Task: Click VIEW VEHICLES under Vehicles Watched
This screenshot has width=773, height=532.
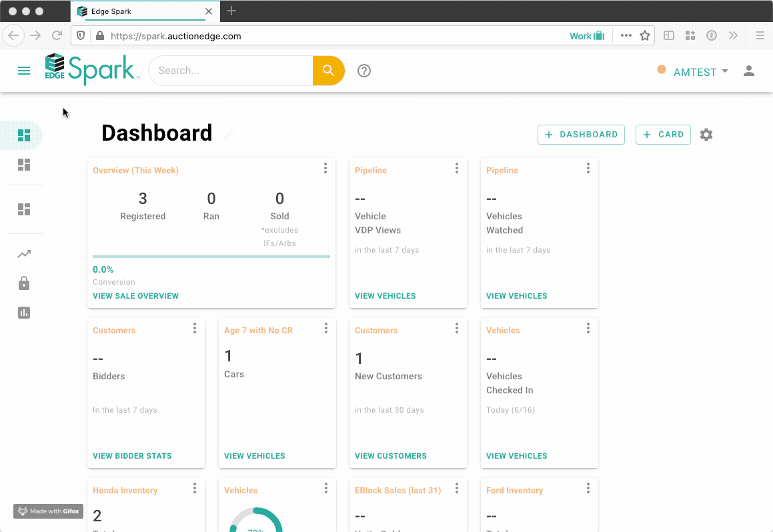Action: 517,296
